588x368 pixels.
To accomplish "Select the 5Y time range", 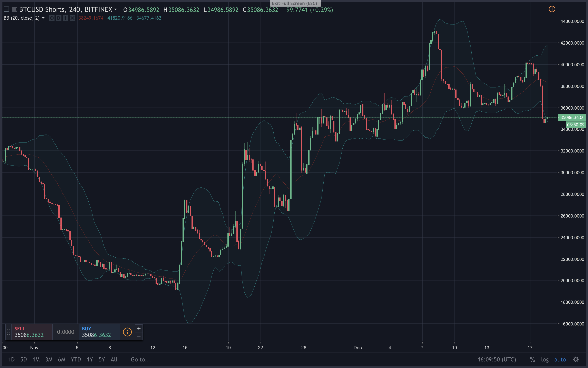I will (102, 359).
